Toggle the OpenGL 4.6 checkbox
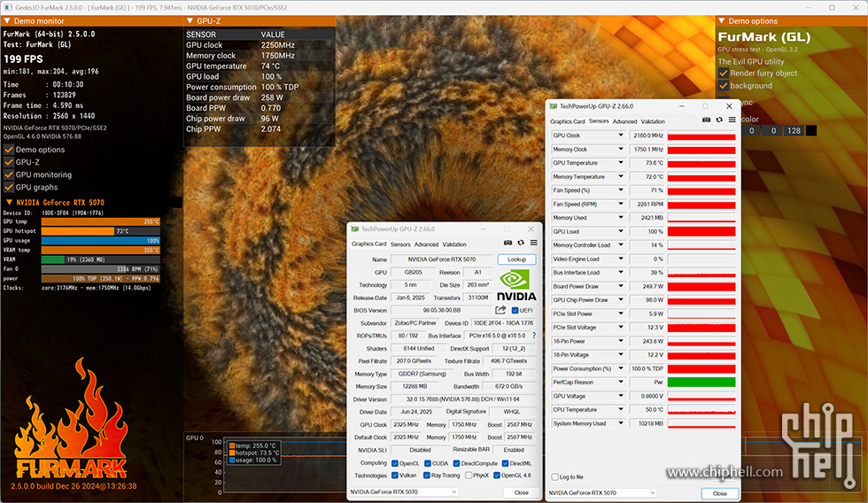868x503 pixels. point(497,476)
